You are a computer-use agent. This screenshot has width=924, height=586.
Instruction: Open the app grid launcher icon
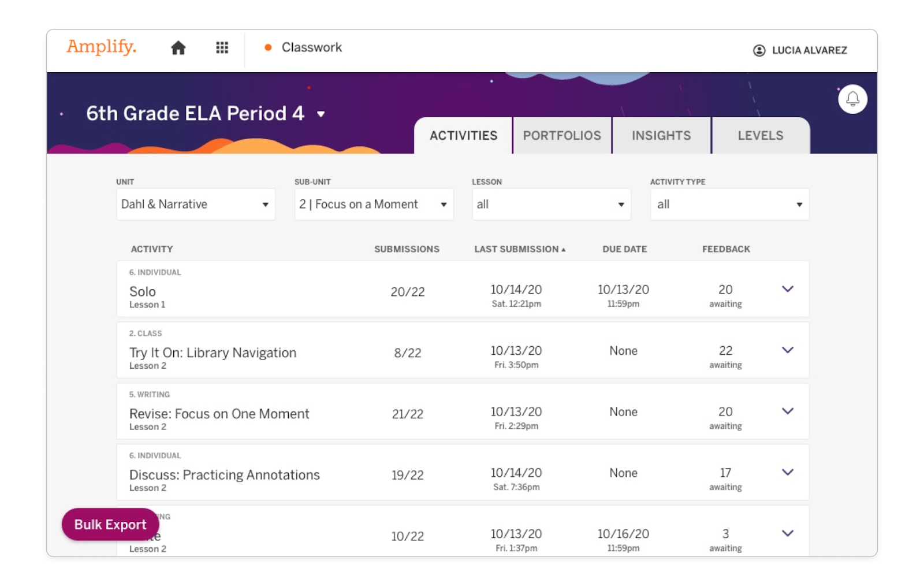click(222, 47)
